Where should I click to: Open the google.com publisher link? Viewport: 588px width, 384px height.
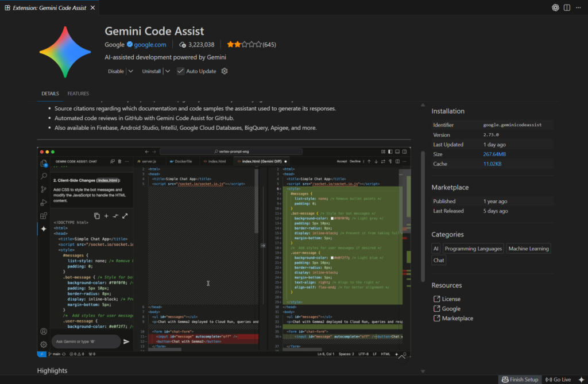click(x=150, y=45)
